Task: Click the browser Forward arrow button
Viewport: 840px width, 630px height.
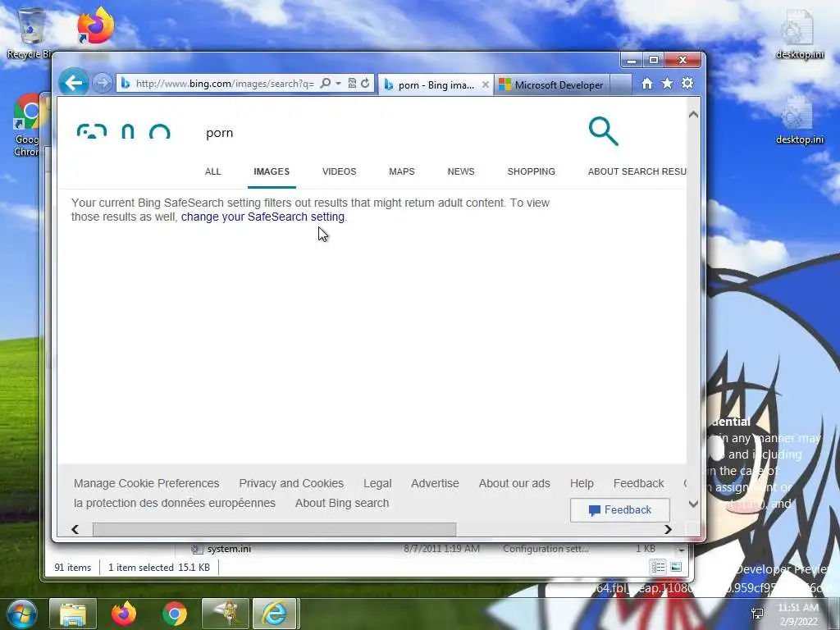Action: tap(102, 84)
